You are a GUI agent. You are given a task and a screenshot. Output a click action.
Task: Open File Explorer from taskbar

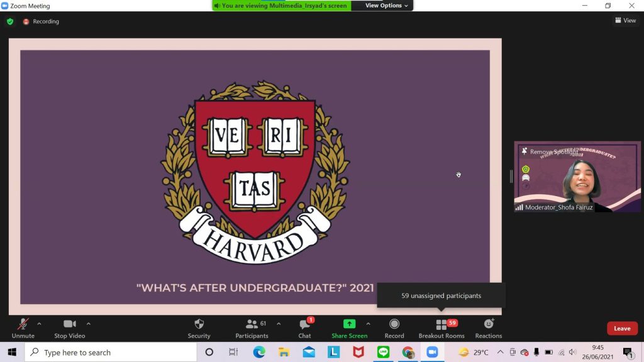click(284, 352)
